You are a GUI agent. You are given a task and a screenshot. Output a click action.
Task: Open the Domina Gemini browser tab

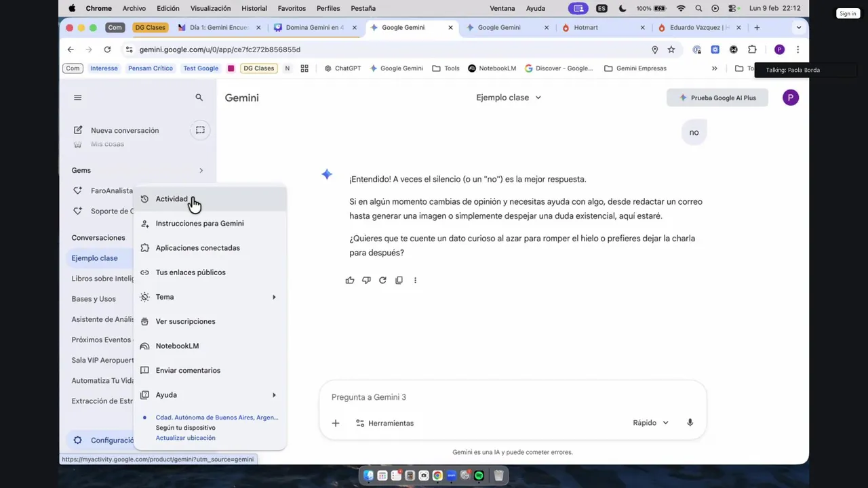[x=315, y=28]
